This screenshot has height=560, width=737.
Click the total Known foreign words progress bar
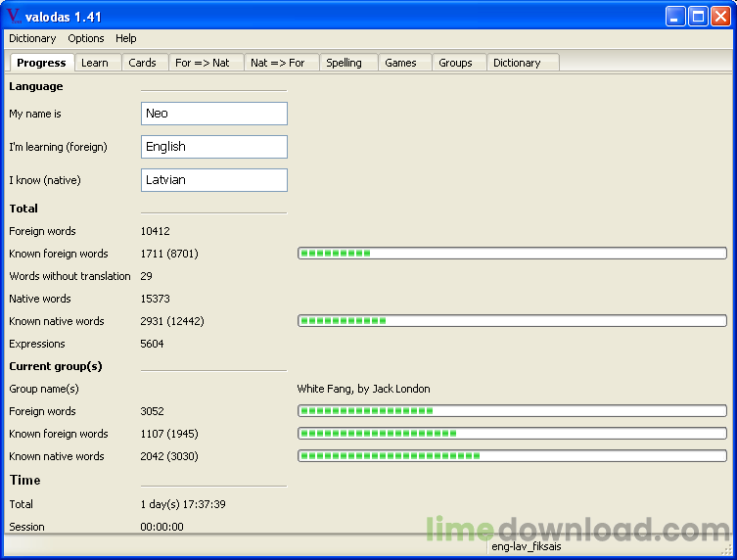click(512, 254)
